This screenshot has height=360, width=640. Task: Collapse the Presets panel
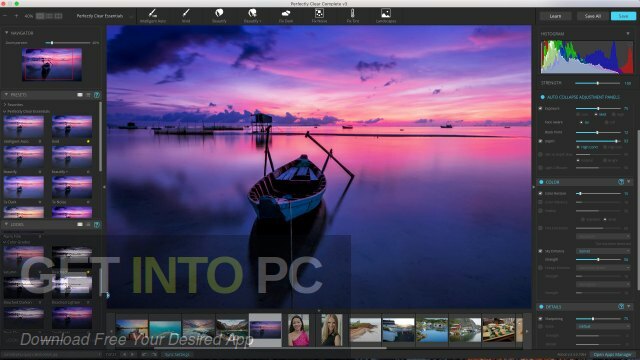(x=7, y=95)
